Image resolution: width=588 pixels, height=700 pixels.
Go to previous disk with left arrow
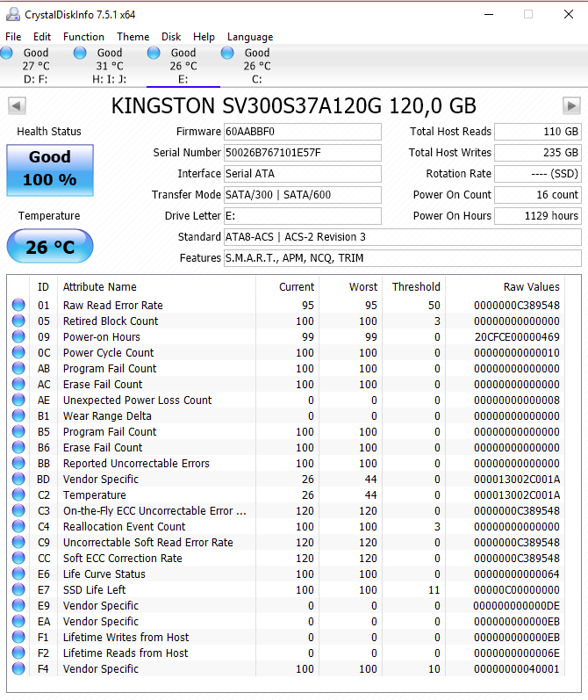click(x=17, y=106)
